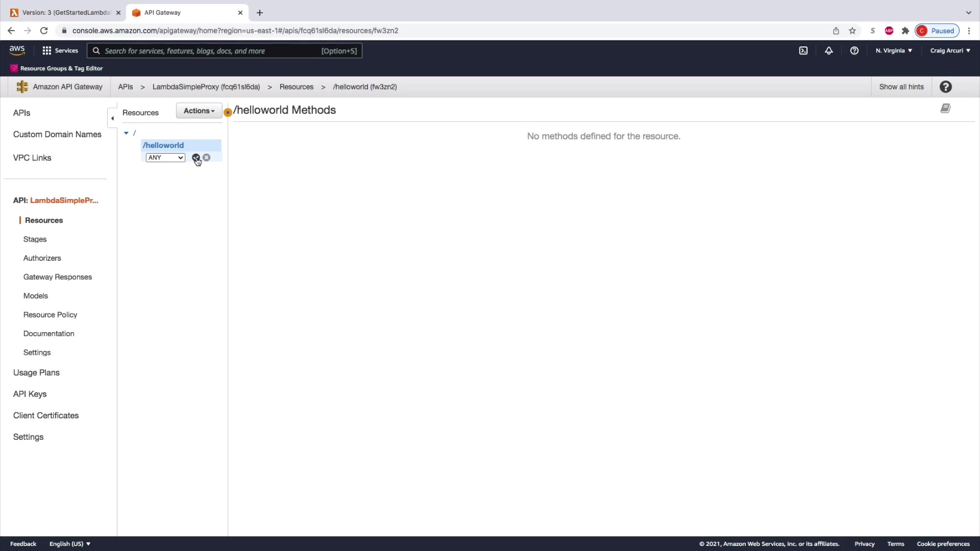Open the Stages section
The height and width of the screenshot is (551, 980).
[35, 239]
